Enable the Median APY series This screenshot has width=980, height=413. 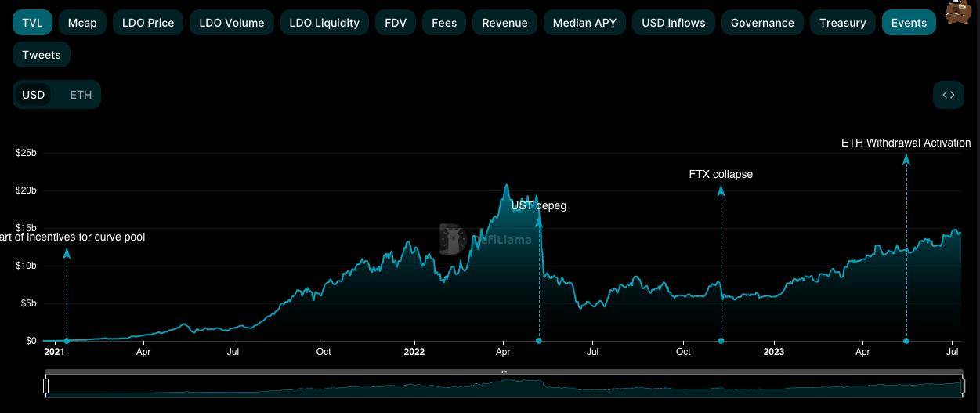[x=584, y=23]
